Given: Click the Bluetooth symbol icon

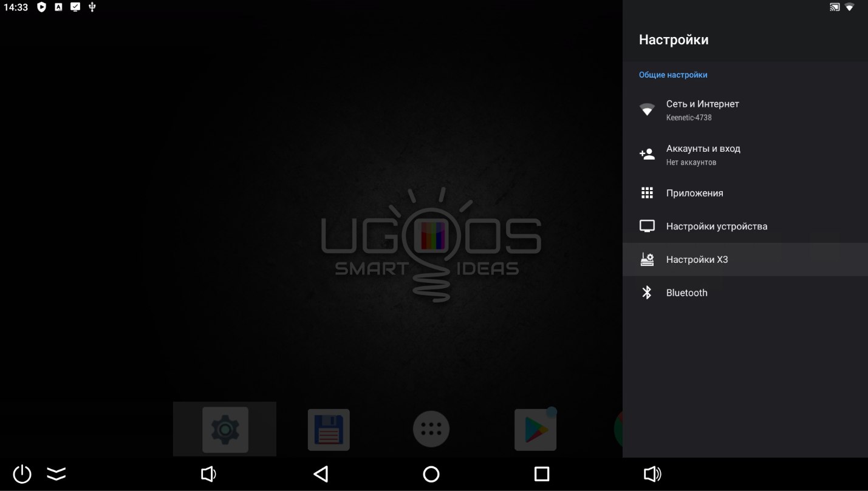Looking at the screenshot, I should click(x=647, y=293).
